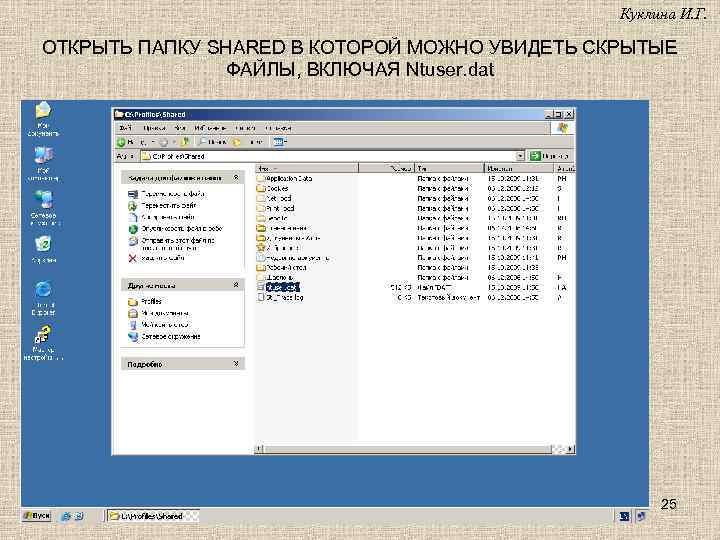
Task: Open the Сервис menu
Action: point(245,128)
